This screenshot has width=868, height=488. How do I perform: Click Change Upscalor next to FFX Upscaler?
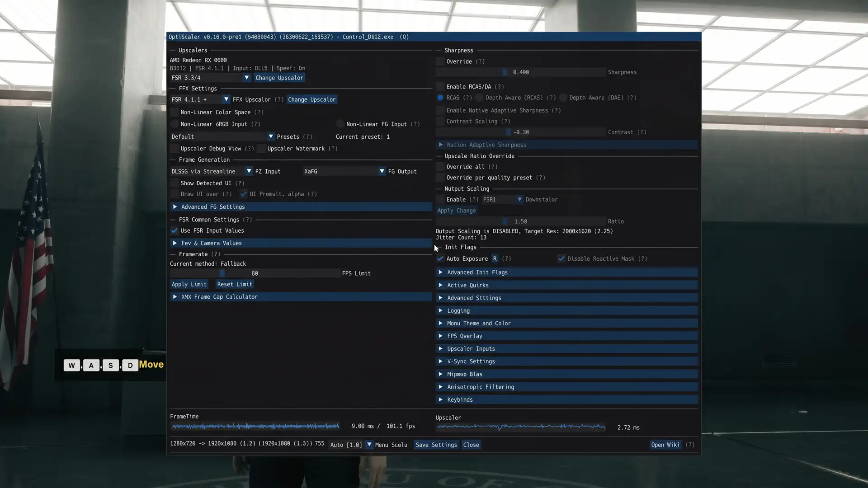[x=312, y=99]
